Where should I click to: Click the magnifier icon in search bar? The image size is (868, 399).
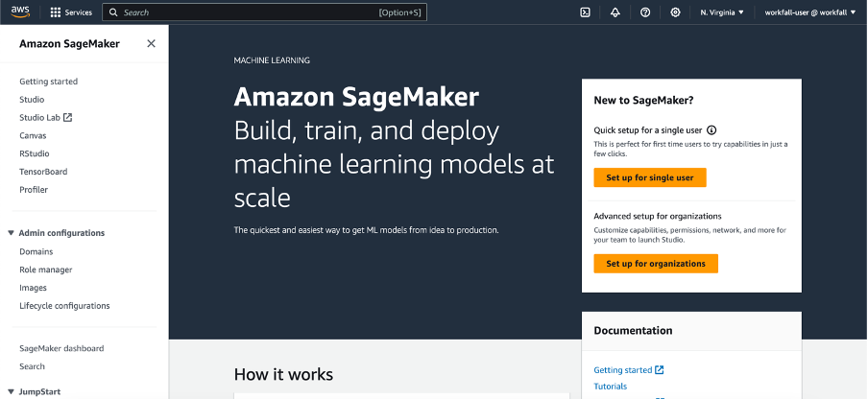pos(113,12)
